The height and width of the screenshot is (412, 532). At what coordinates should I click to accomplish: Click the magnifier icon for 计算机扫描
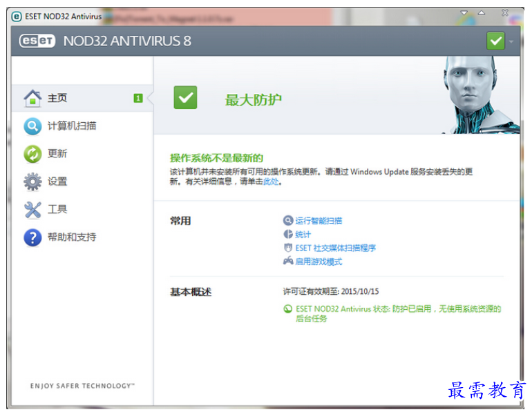pyautogui.click(x=32, y=126)
